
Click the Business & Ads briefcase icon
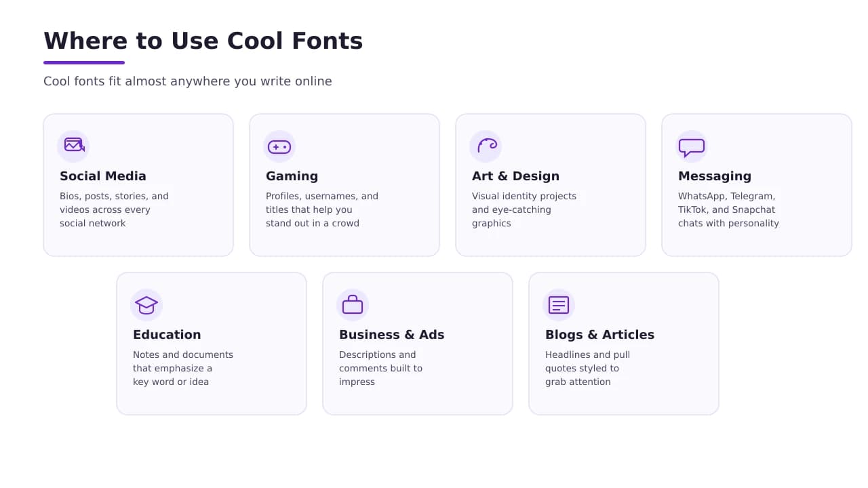tap(353, 304)
